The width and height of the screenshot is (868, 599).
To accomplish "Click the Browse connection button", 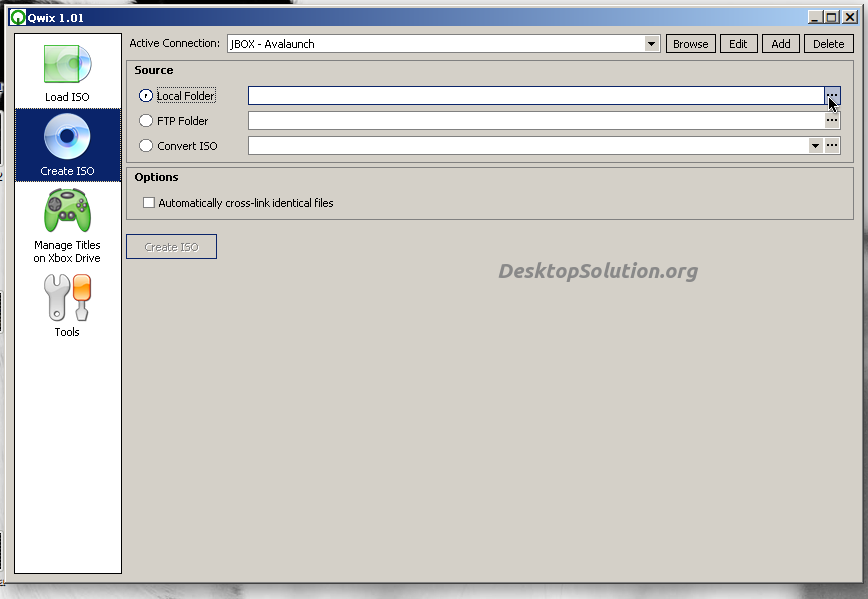I will click(x=690, y=44).
